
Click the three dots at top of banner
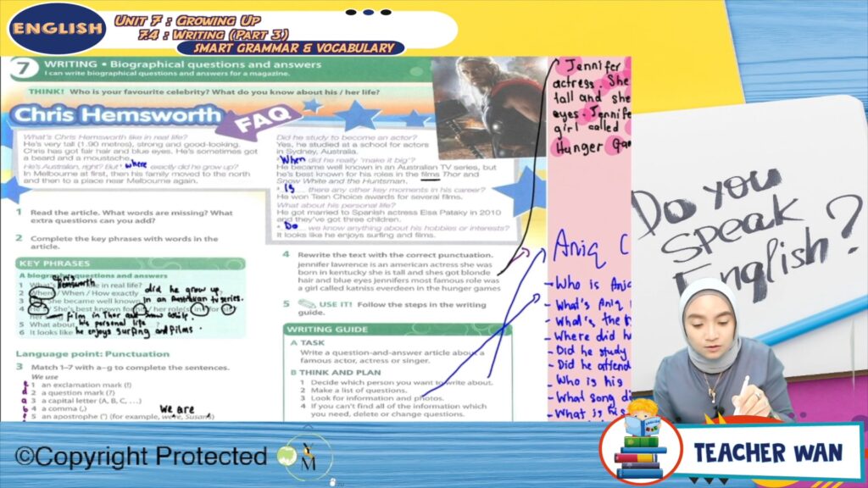coord(370,13)
